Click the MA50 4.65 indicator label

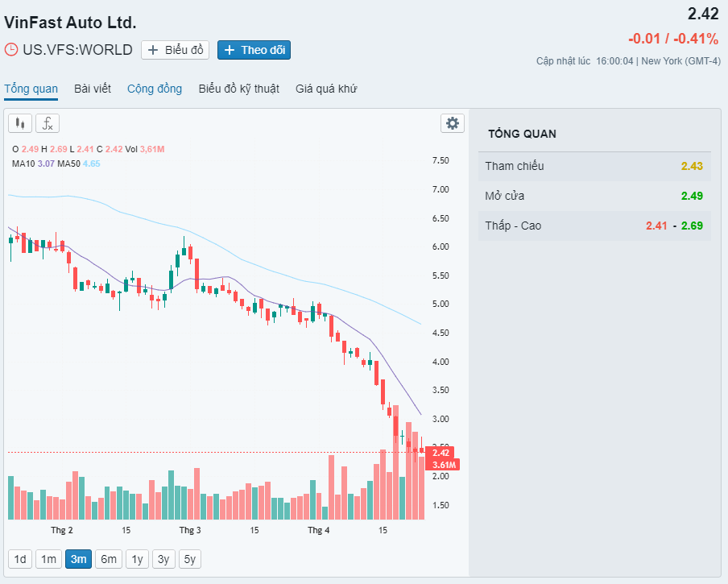[x=78, y=164]
